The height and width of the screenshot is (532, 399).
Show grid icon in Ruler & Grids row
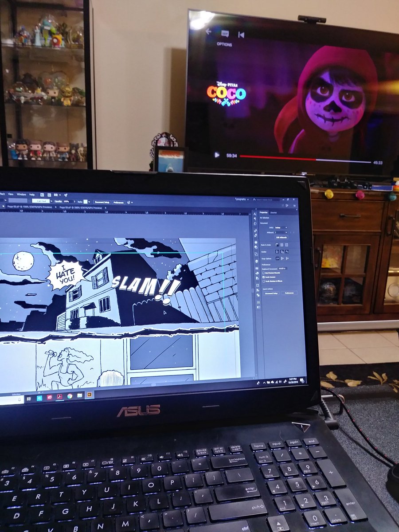tap(282, 245)
